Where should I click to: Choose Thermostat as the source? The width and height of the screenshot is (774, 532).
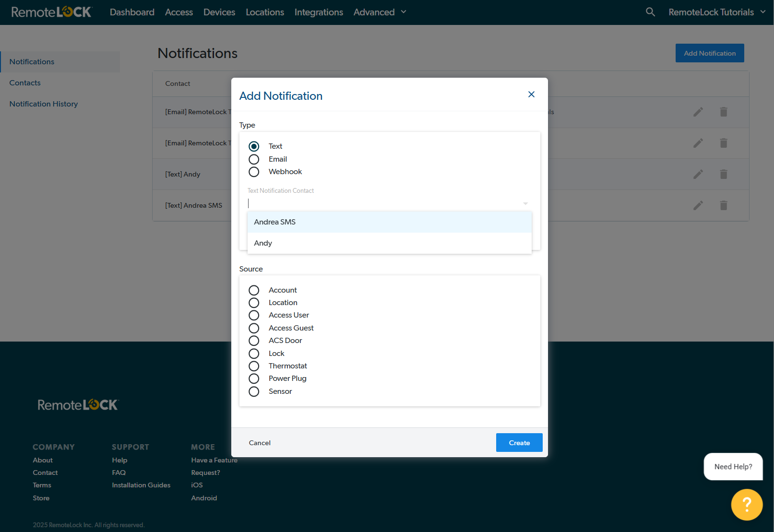pos(254,366)
